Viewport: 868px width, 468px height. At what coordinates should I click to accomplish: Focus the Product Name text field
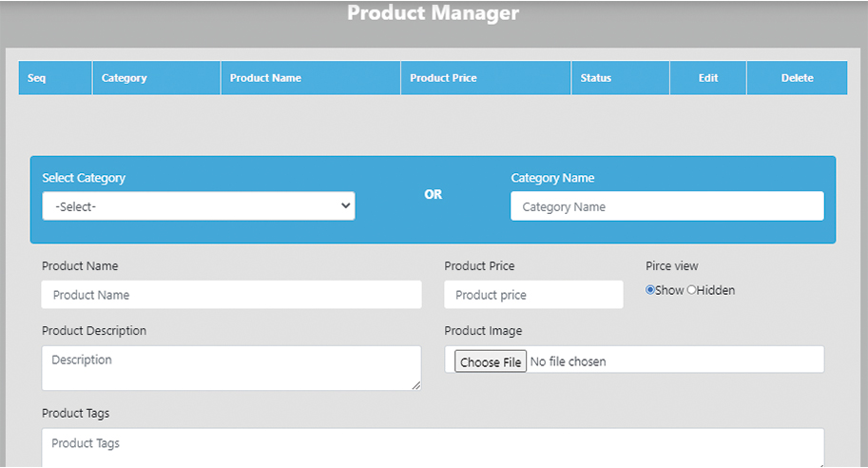click(x=231, y=295)
